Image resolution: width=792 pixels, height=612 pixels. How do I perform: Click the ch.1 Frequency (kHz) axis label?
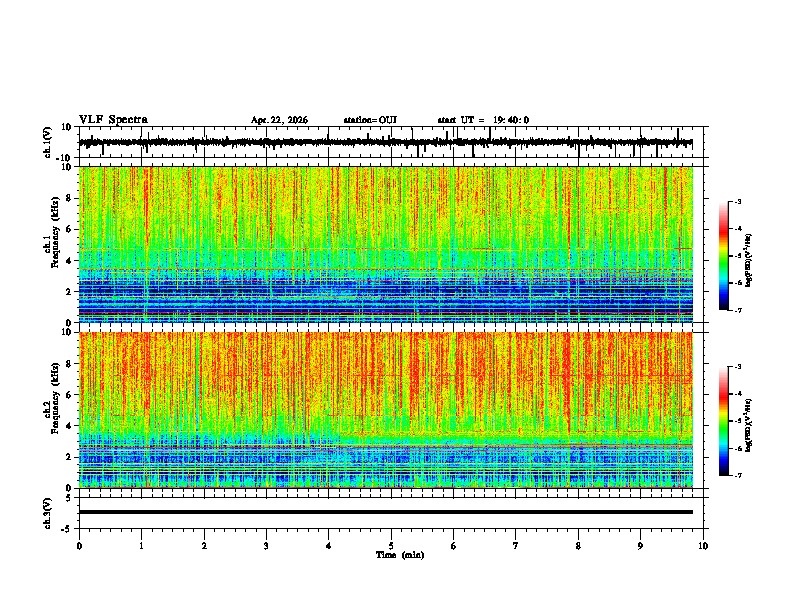point(52,245)
